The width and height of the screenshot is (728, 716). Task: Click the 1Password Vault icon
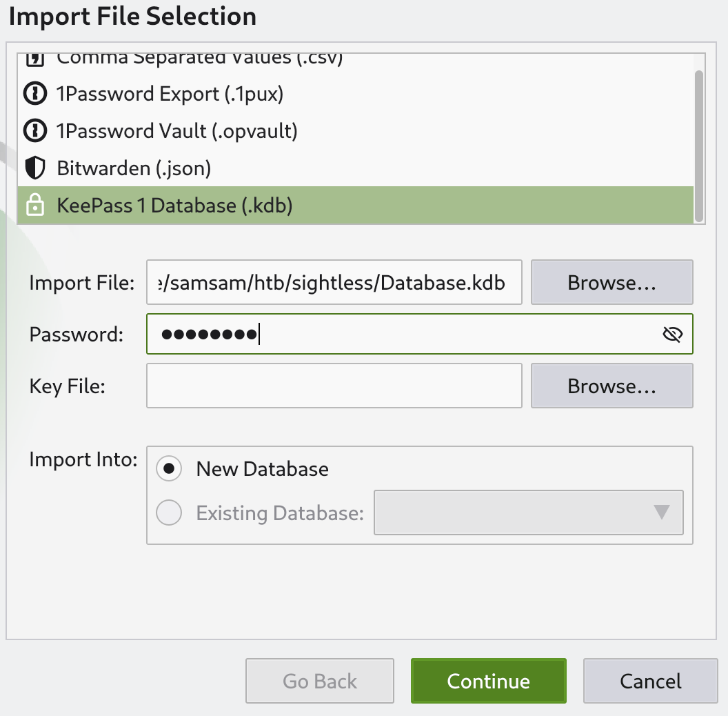click(x=35, y=131)
